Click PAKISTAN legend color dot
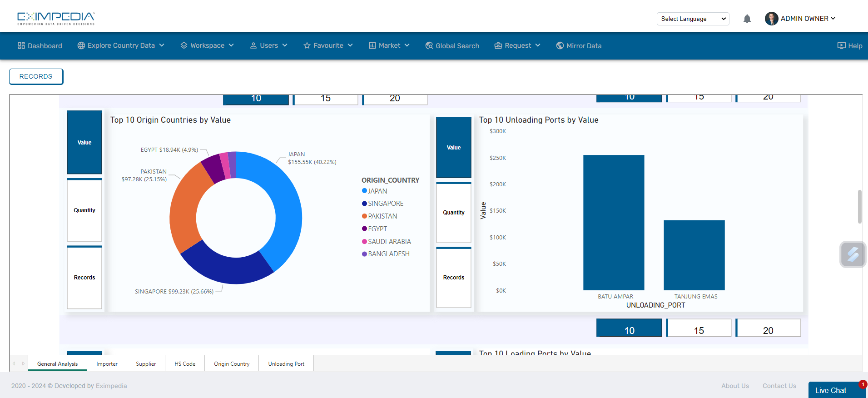 pos(364,216)
